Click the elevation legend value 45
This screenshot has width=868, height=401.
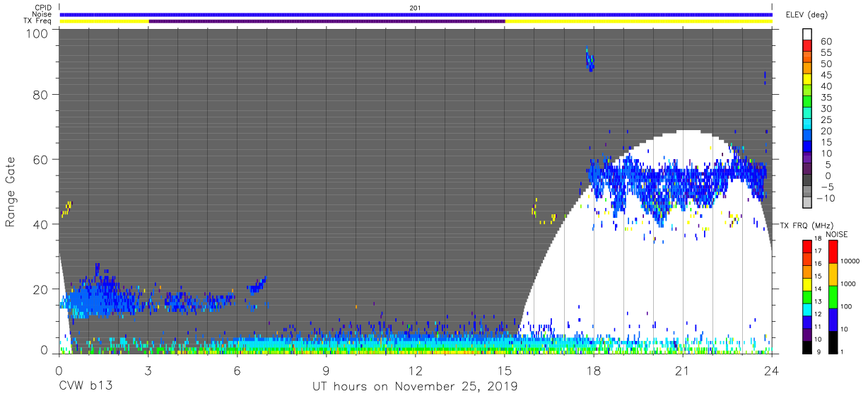tap(826, 75)
